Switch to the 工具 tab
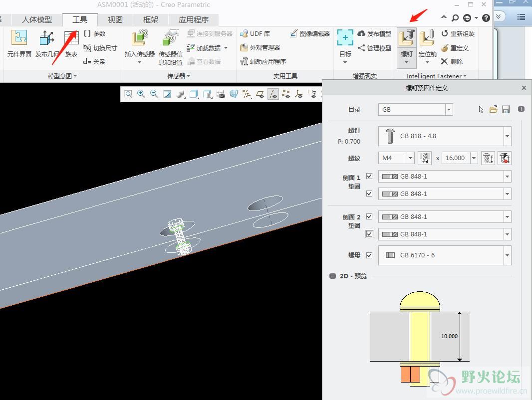This screenshot has height=400, width=532. [80, 19]
